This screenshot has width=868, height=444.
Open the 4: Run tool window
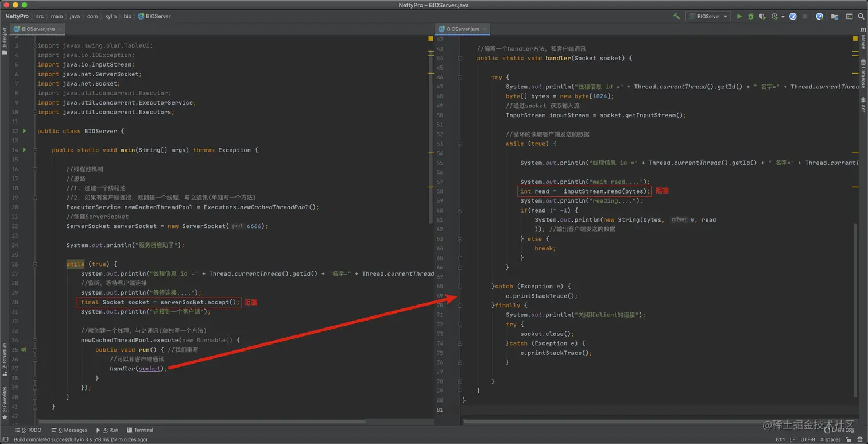[107, 430]
